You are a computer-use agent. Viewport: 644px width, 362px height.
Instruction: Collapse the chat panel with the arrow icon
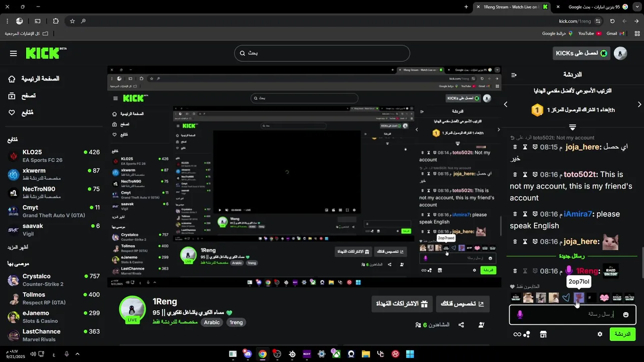tap(514, 75)
